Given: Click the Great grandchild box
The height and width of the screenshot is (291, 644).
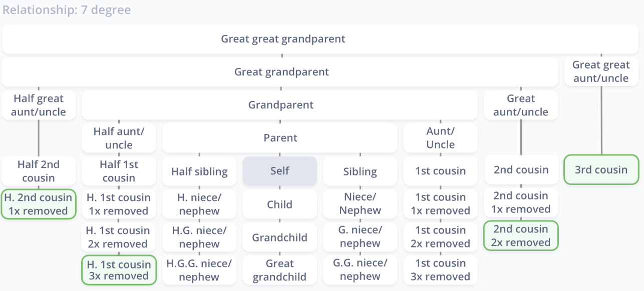Looking at the screenshot, I should point(280,270).
